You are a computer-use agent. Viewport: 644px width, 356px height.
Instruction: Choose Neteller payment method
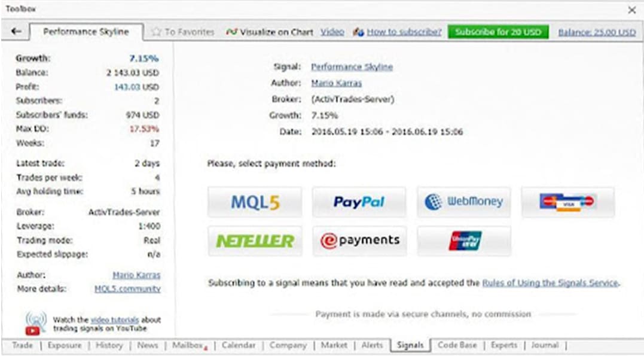(255, 241)
